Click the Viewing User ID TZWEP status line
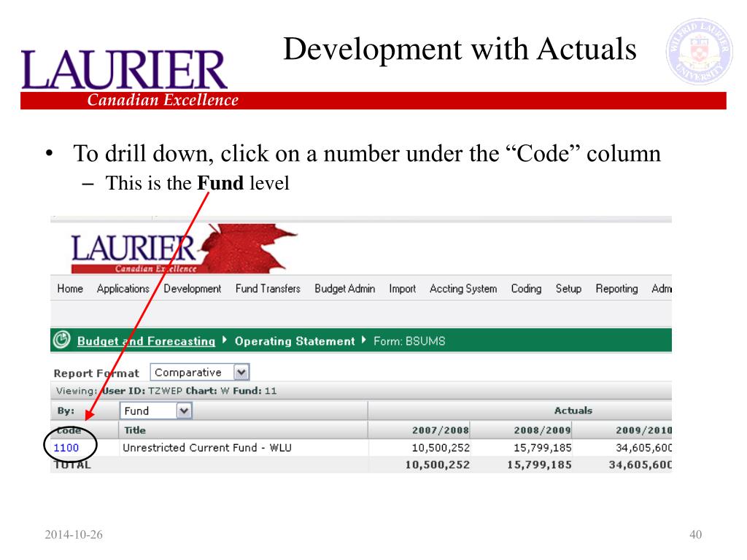Image resolution: width=747 pixels, height=560 pixels. pyautogui.click(x=166, y=391)
